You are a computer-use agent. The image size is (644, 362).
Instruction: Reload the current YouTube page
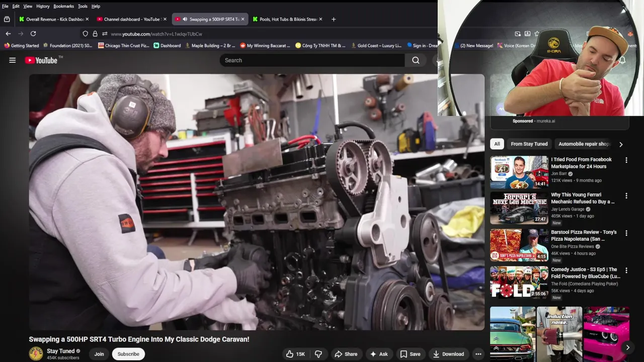tap(33, 34)
